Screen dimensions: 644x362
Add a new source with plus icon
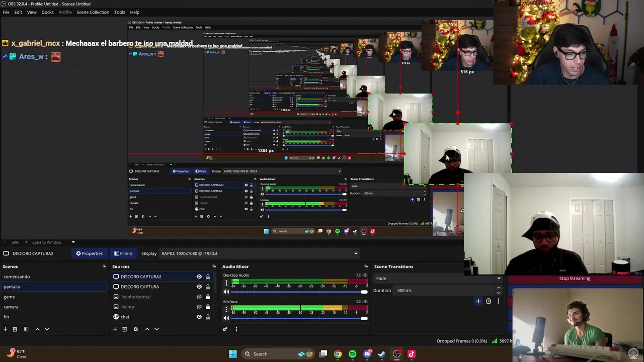[x=115, y=329]
